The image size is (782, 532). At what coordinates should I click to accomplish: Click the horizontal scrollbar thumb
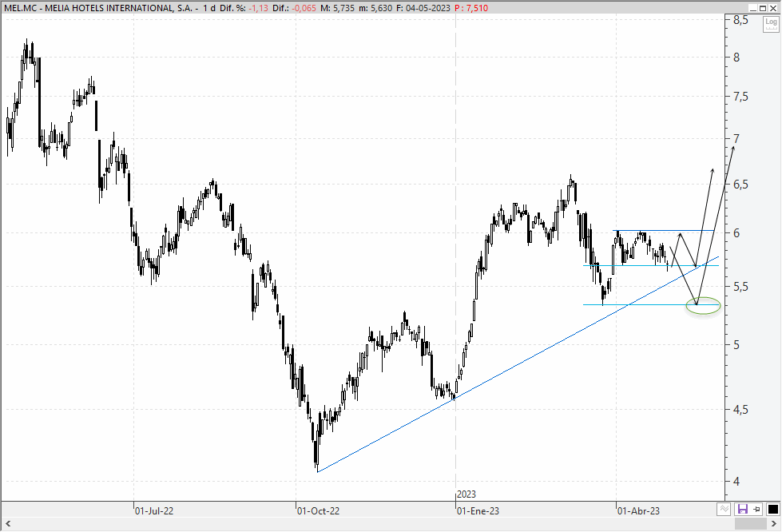(x=751, y=523)
